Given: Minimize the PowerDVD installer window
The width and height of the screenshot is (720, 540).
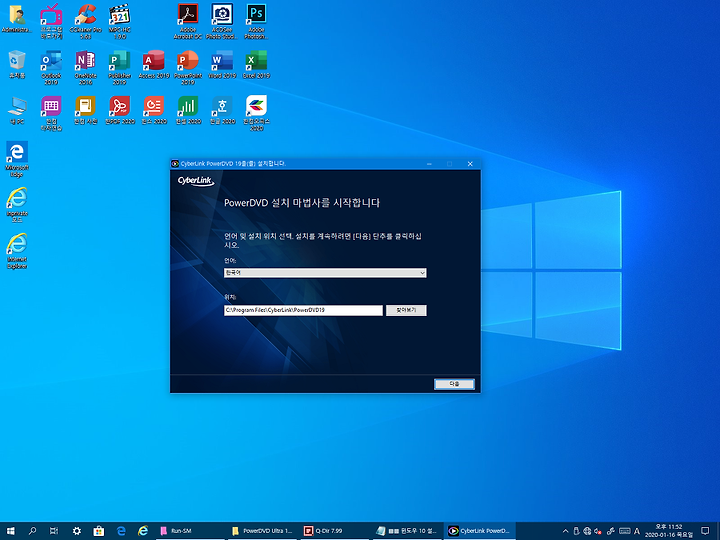Looking at the screenshot, I should tap(429, 164).
